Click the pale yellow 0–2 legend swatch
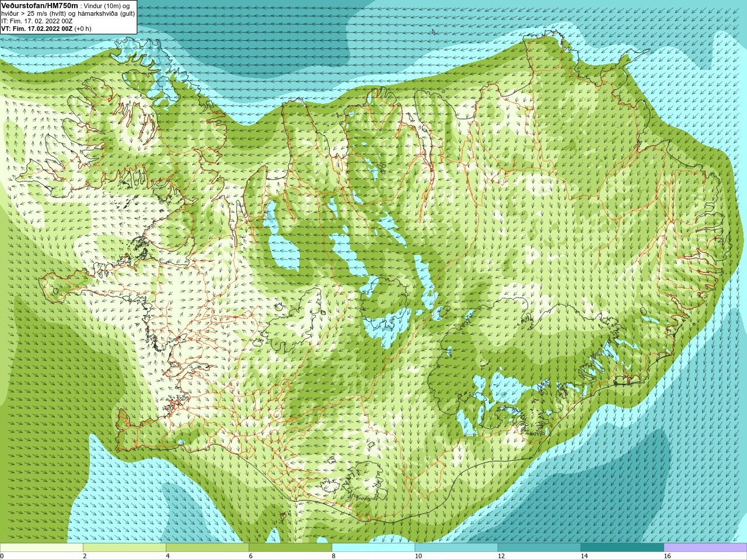 coord(41,547)
